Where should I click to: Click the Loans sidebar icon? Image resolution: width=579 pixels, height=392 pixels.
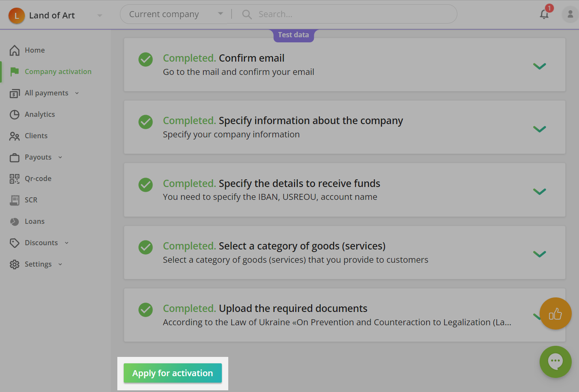[15, 222]
